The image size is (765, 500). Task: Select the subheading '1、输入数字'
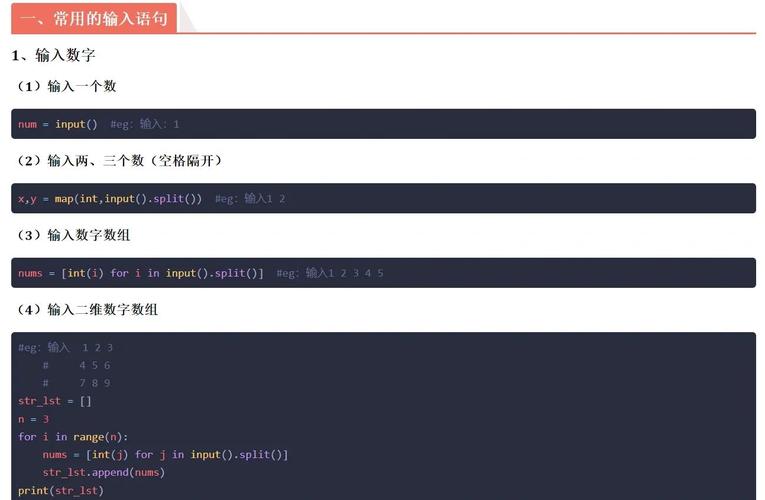point(53,55)
